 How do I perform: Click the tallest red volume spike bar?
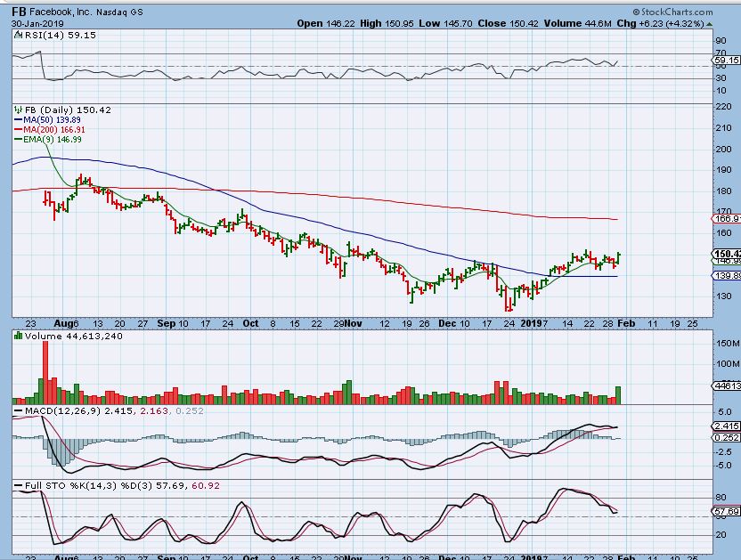[x=45, y=372]
